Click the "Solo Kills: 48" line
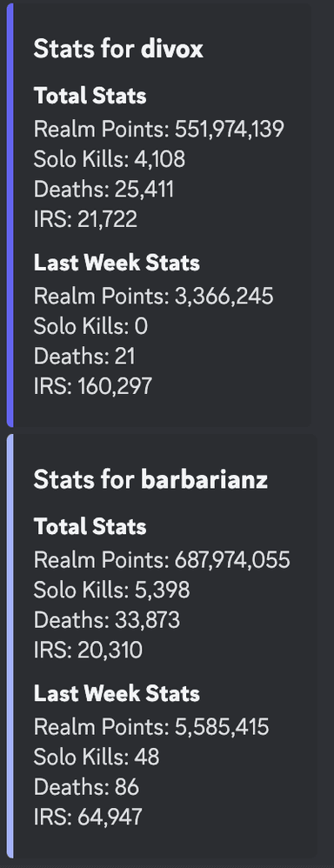 coord(97,756)
